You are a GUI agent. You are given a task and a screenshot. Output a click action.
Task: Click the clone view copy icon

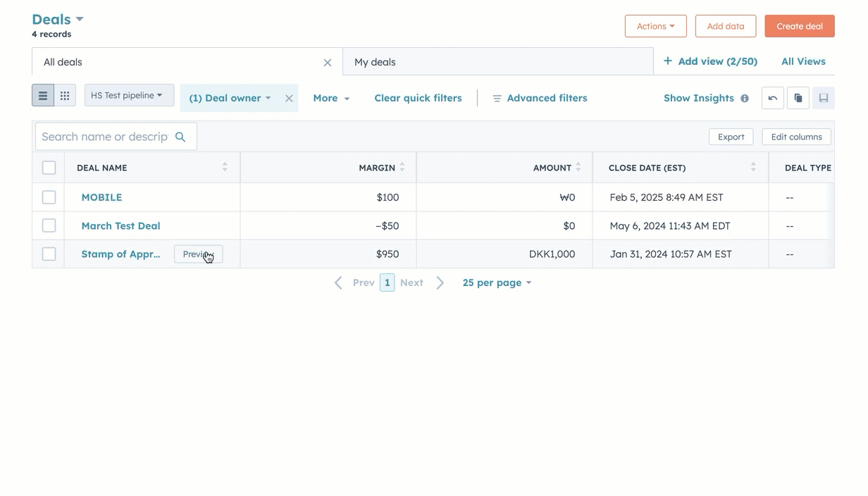[x=798, y=98]
